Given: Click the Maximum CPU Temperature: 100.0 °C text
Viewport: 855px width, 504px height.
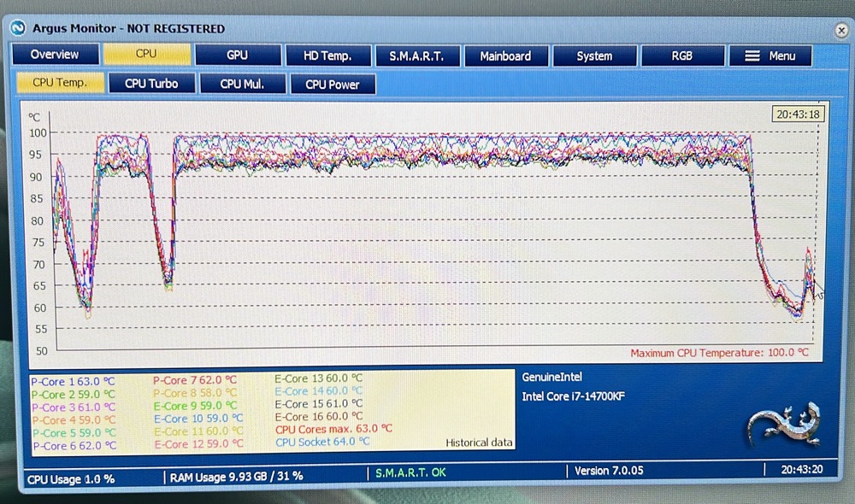Looking at the screenshot, I should point(719,353).
